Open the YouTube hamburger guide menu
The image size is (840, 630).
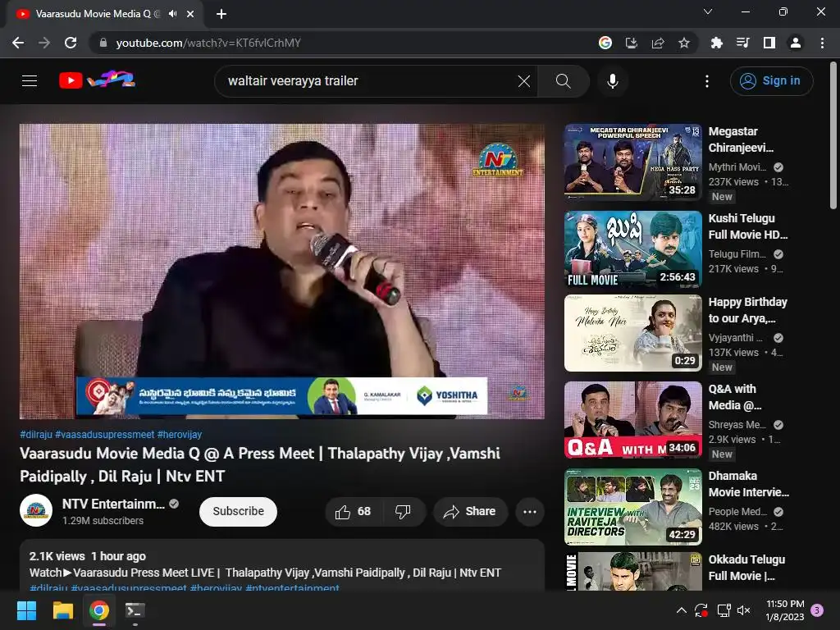coord(30,81)
